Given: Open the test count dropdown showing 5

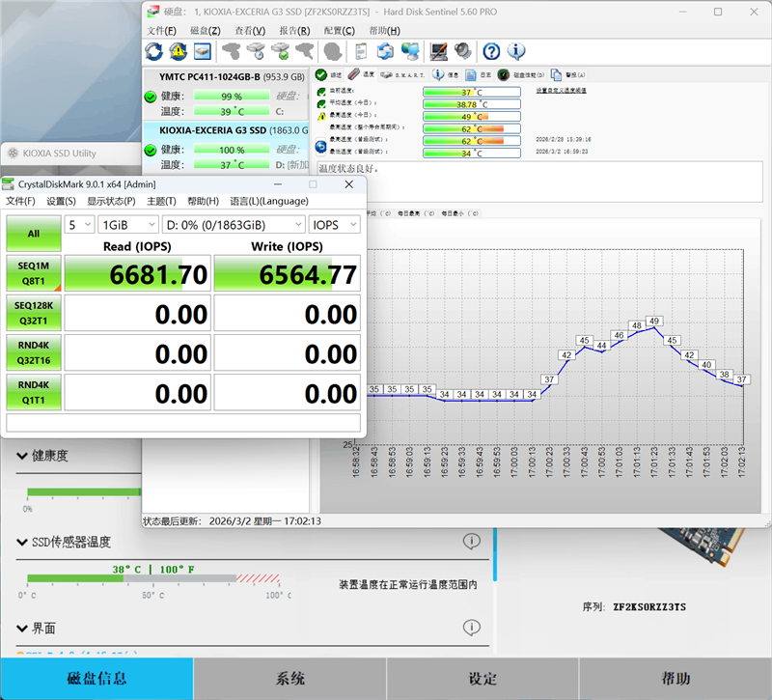Looking at the screenshot, I should tap(79, 223).
